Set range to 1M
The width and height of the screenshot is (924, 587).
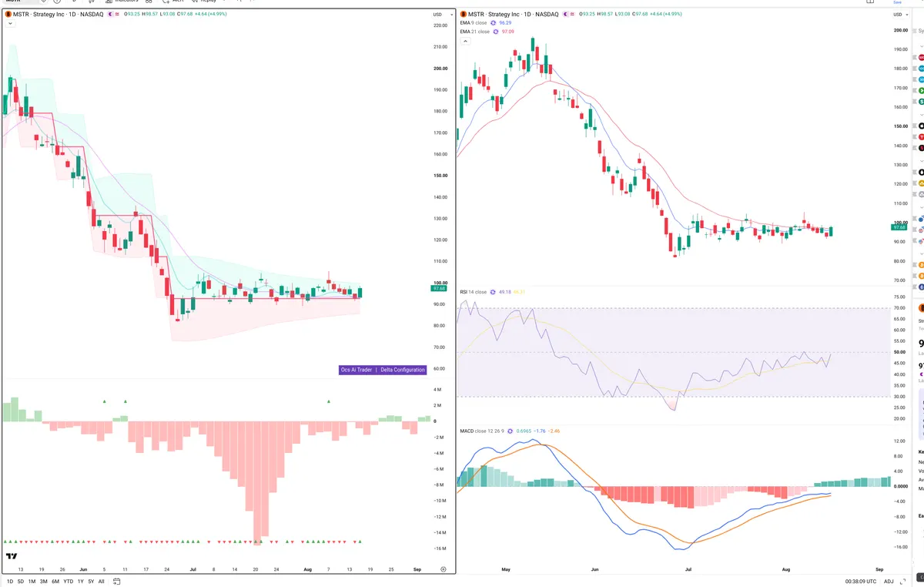[x=32, y=582]
